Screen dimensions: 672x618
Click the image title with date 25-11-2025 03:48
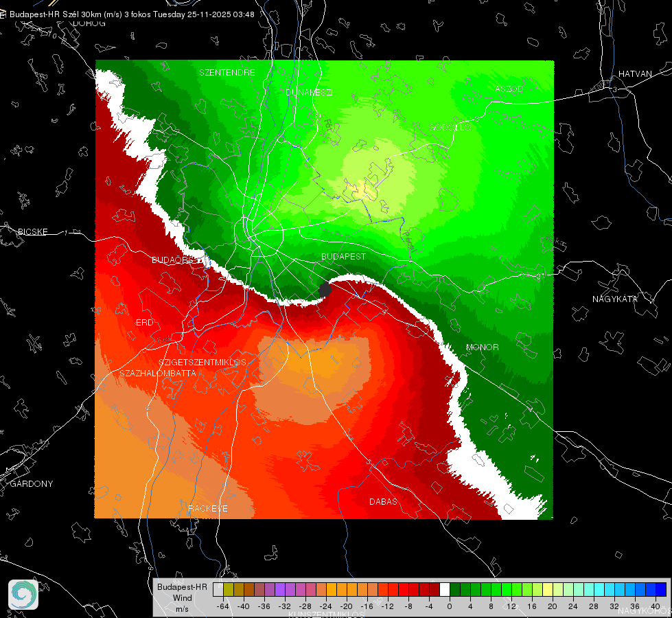point(132,14)
